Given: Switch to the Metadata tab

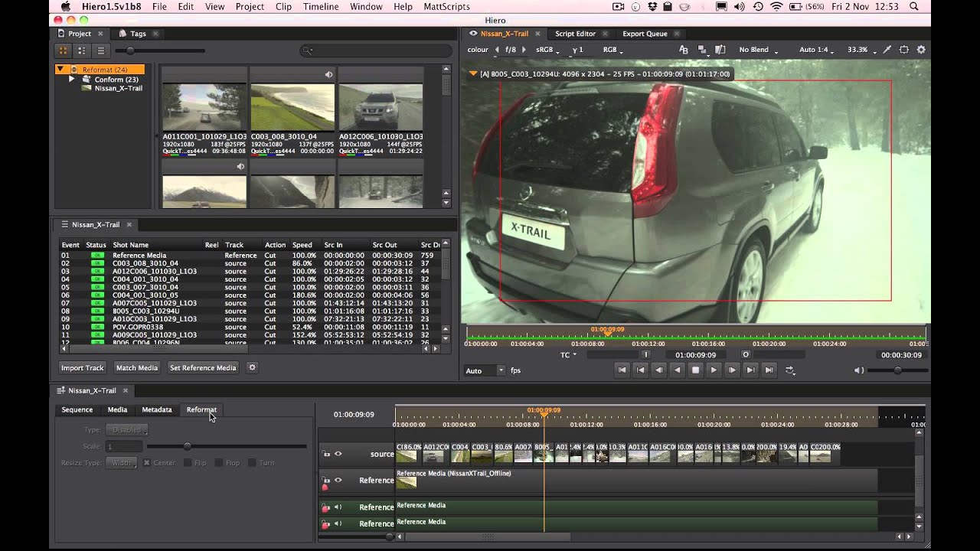Looking at the screenshot, I should pos(157,409).
